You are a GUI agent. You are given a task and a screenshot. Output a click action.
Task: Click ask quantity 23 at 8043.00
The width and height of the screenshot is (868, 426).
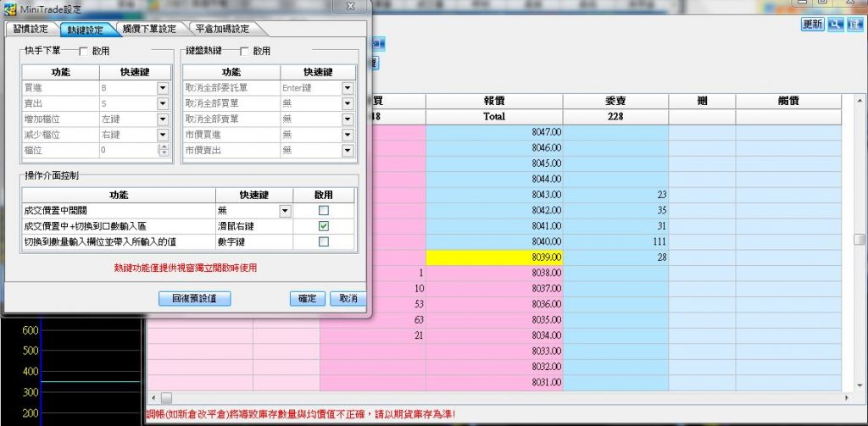tap(615, 195)
